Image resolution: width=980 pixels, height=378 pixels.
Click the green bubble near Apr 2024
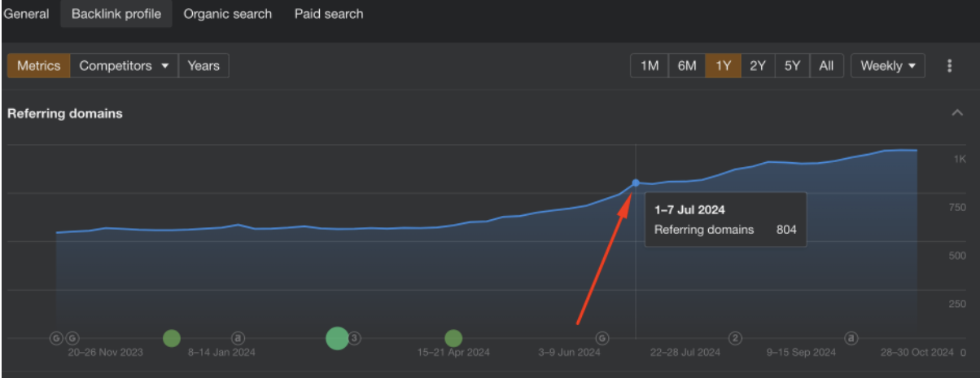453,338
